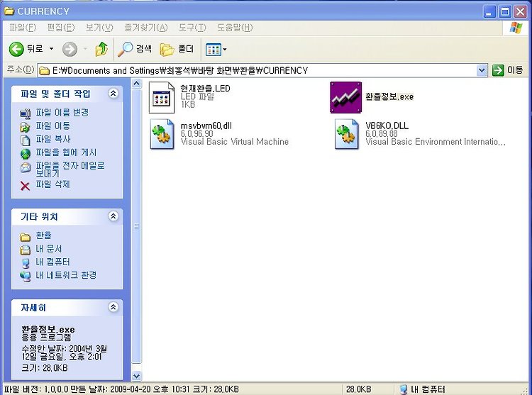Image resolution: width=532 pixels, height=395 pixels.
Task: Click 파일을 전자 메일로 보내기 link
Action: [70, 169]
